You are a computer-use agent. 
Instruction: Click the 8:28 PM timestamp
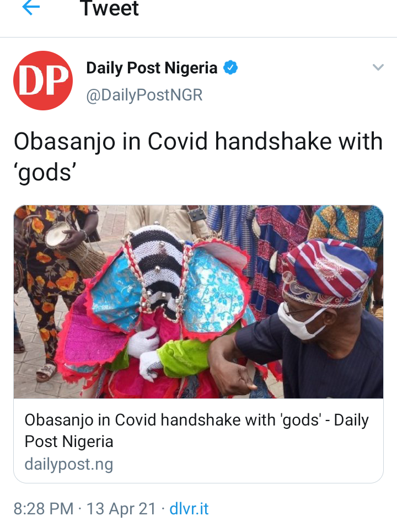[44, 509]
